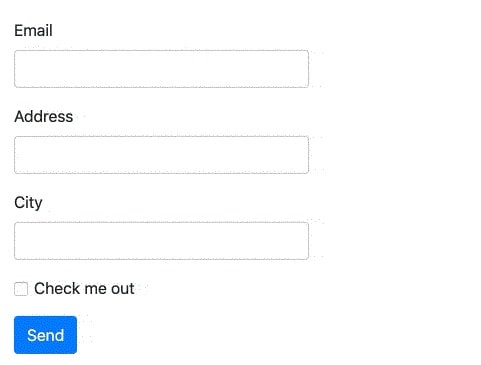
Task: Select the City input field
Action: tap(161, 241)
